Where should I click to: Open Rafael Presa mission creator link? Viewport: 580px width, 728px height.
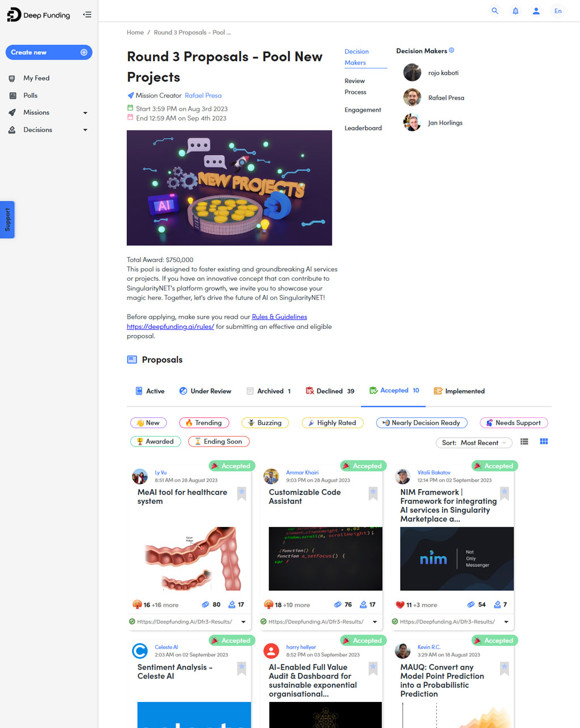click(x=203, y=96)
